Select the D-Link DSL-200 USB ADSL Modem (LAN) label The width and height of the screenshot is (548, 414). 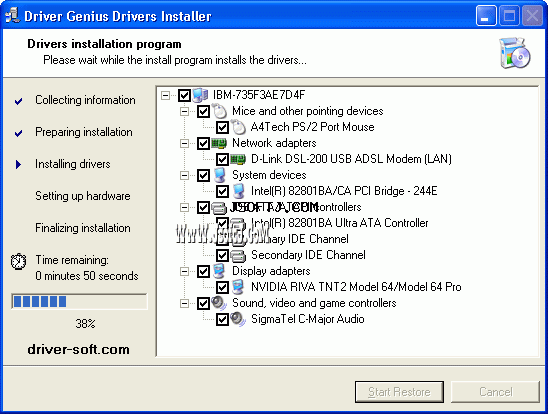tap(351, 159)
